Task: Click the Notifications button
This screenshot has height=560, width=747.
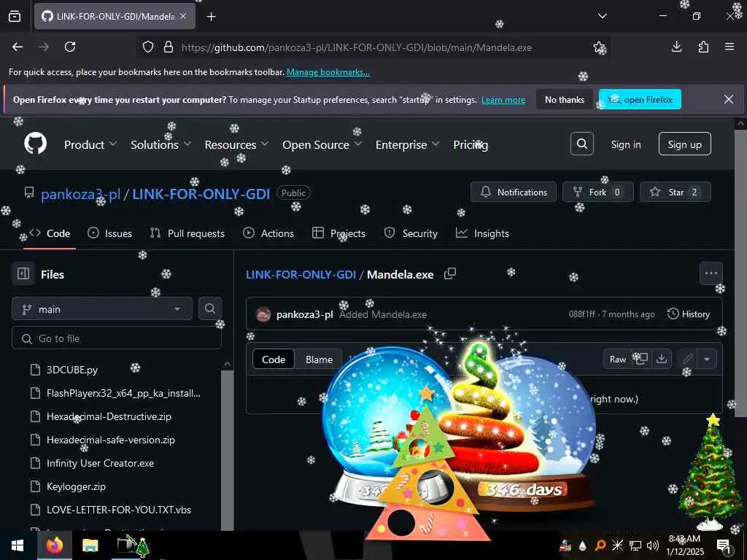Action: coord(514,192)
